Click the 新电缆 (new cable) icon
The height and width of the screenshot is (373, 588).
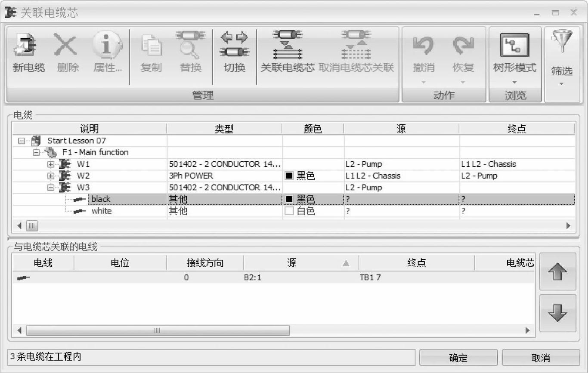(26, 45)
